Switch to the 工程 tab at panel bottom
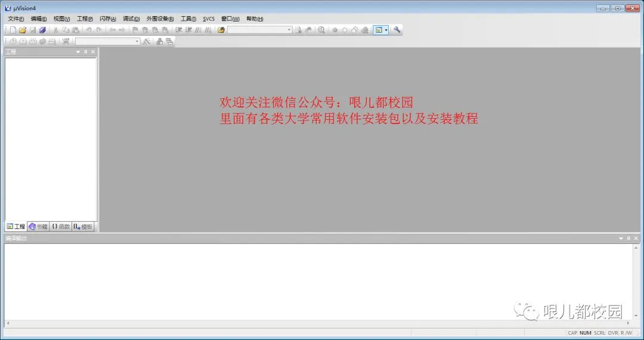The height and width of the screenshot is (340, 644). coord(16,227)
